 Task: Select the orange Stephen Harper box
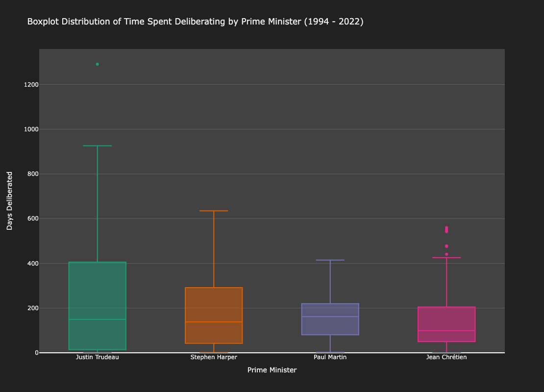coord(214,316)
